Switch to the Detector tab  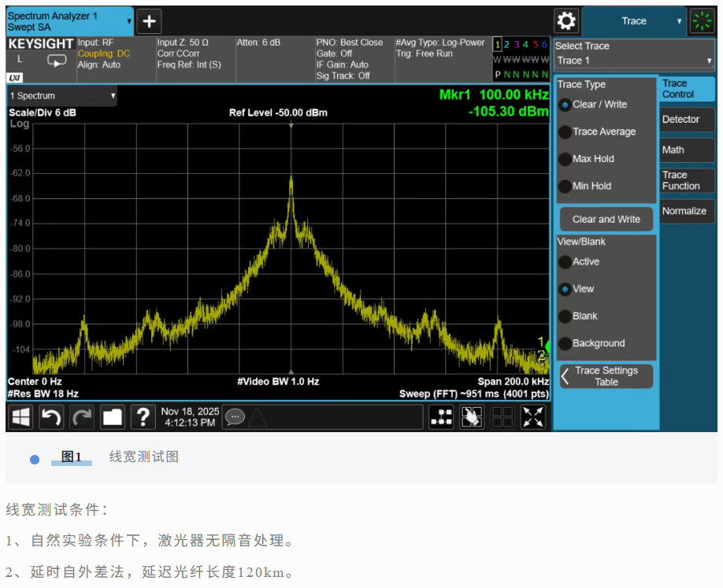pos(685,120)
